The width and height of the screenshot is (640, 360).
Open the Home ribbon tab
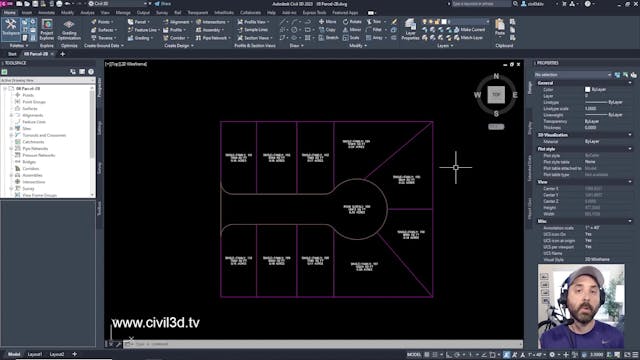pos(9,13)
